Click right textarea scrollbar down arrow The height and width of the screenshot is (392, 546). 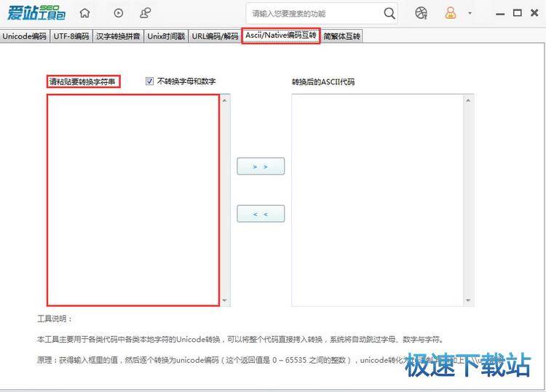coord(468,300)
